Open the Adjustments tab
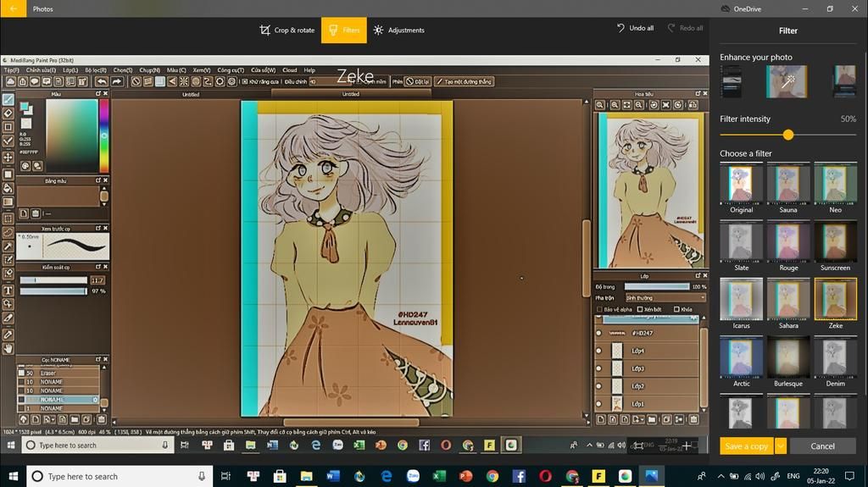This screenshot has height=487, width=868. pyautogui.click(x=398, y=30)
